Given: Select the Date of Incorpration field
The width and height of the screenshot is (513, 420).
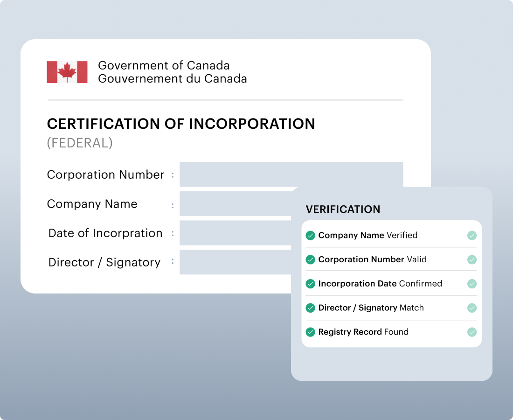Looking at the screenshot, I should 236,233.
